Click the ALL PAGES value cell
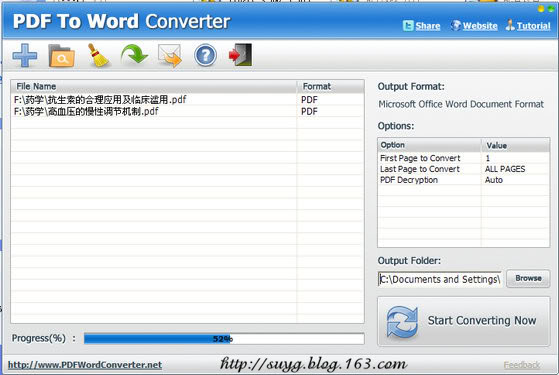This screenshot has height=375, width=559. click(505, 169)
